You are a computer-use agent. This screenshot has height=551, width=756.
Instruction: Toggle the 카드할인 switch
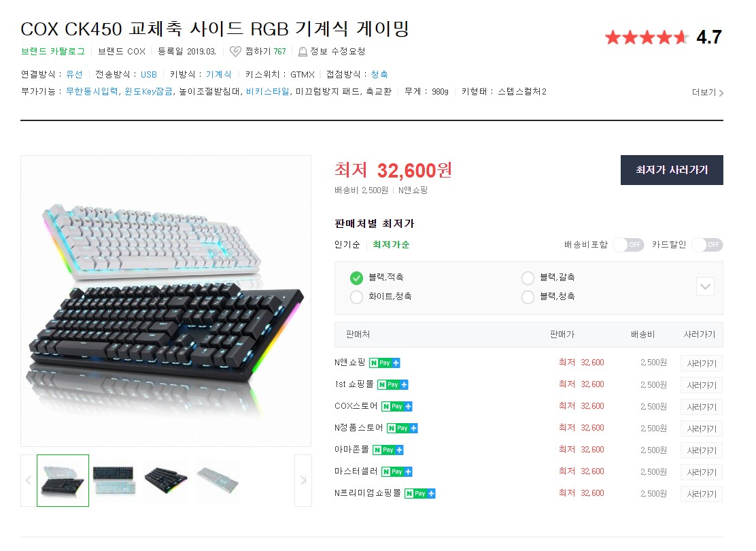707,245
